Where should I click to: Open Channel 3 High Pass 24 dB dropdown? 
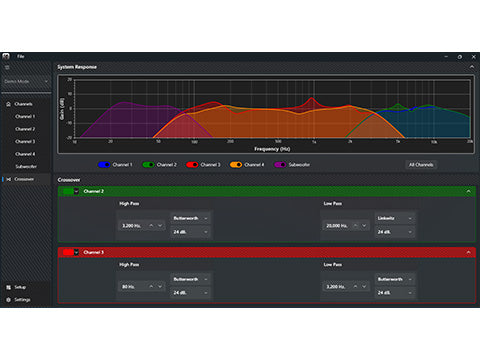click(x=190, y=293)
